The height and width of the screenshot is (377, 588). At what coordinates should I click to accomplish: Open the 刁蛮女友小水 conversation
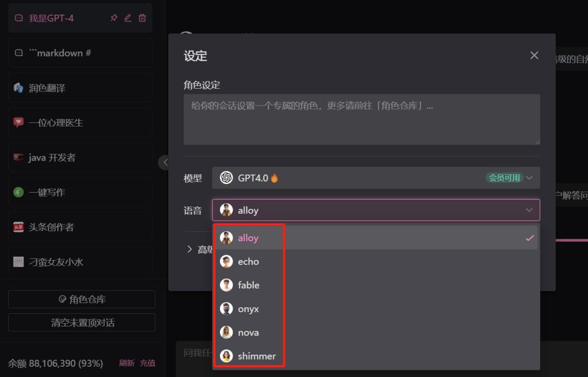(80, 262)
